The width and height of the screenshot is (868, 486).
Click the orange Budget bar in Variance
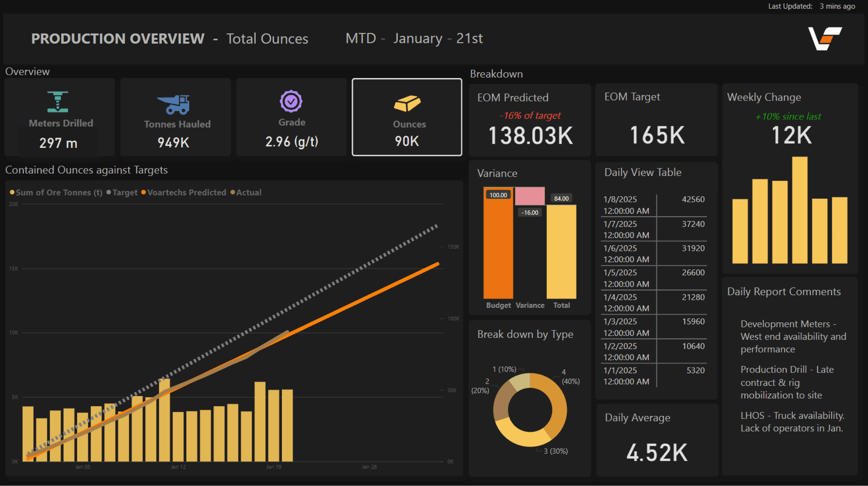[498, 246]
